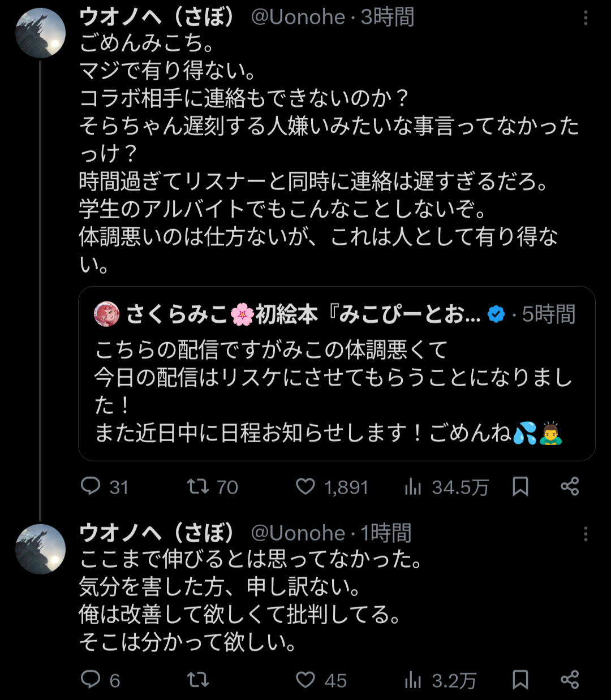
Task: View analytics showing 34.5万 views
Action: [414, 487]
